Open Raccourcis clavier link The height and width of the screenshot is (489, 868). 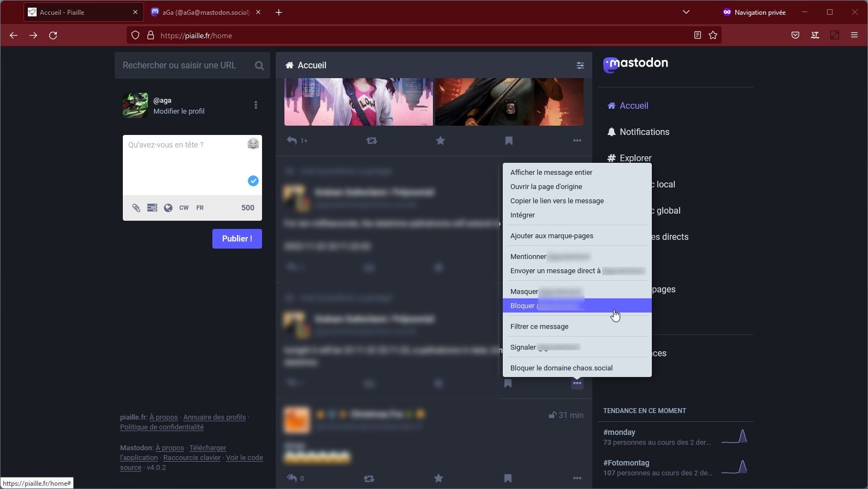(x=192, y=458)
